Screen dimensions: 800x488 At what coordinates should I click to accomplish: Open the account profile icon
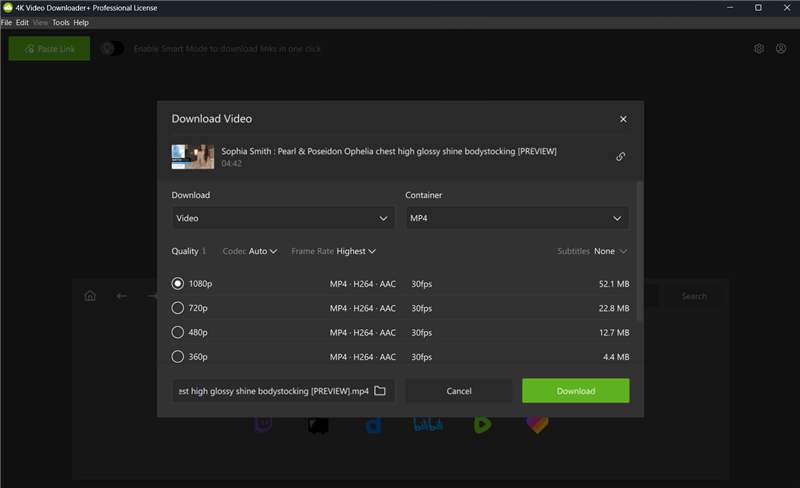click(x=781, y=48)
